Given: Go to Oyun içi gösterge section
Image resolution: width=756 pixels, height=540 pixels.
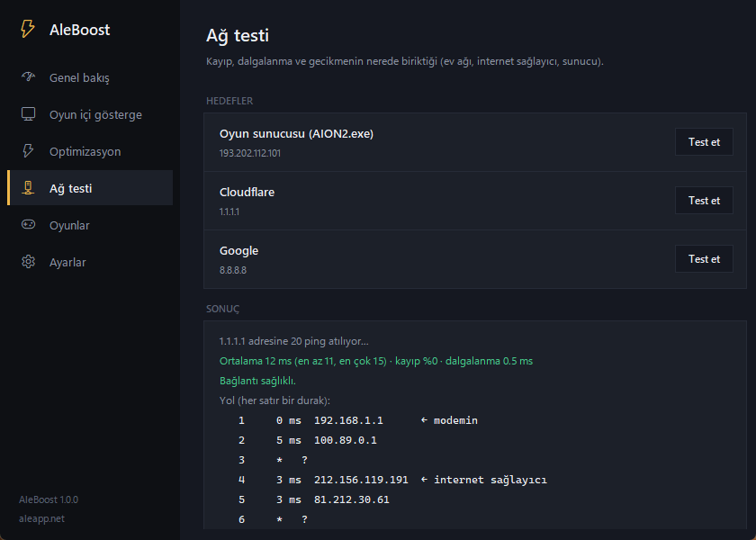Looking at the screenshot, I should (90, 115).
